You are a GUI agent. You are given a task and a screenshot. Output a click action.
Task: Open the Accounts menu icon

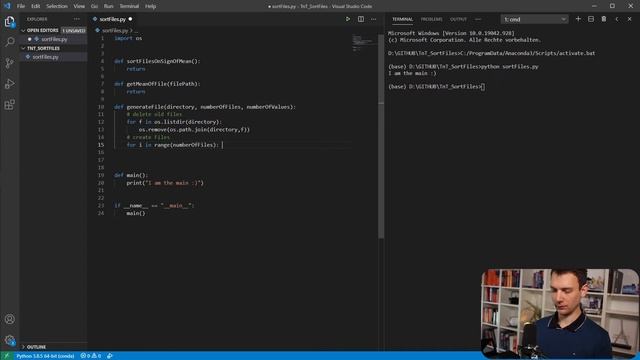click(x=9, y=319)
